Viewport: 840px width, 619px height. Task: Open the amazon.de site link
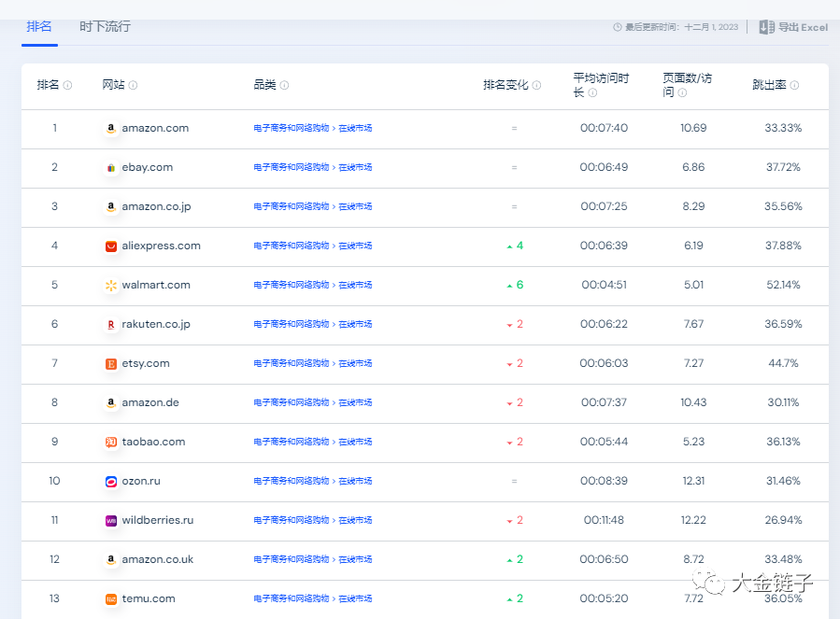point(150,402)
